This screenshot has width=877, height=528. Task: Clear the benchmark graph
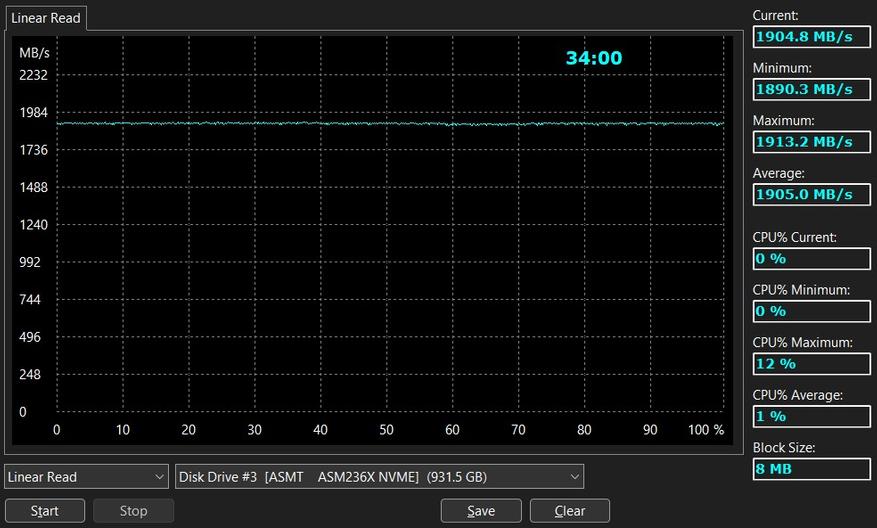(569, 511)
